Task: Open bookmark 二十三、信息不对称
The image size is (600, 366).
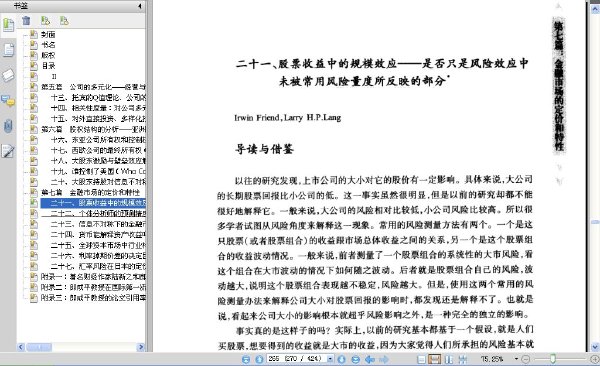Action: click(98, 224)
